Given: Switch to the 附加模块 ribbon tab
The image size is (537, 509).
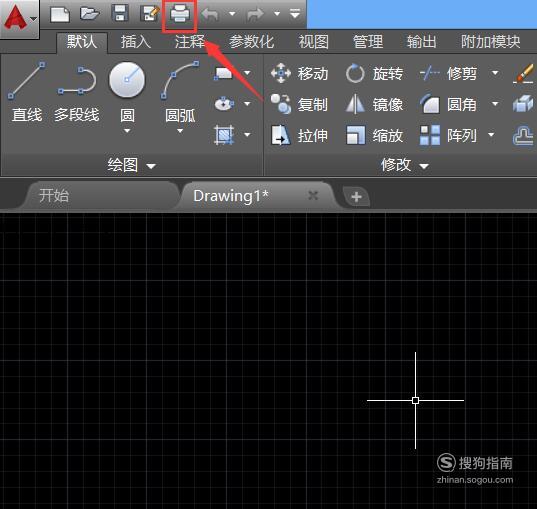Looking at the screenshot, I should pos(490,42).
